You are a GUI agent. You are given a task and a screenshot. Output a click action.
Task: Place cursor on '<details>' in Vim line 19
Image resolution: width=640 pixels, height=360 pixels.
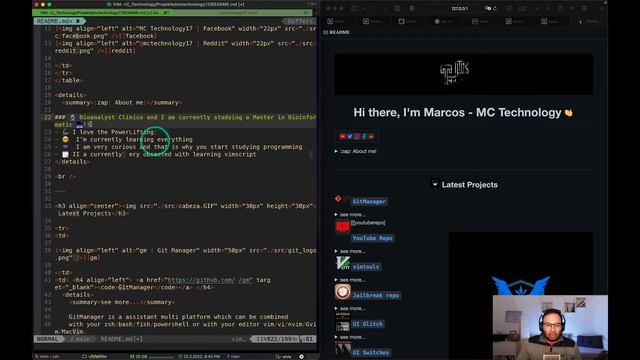[x=70, y=95]
